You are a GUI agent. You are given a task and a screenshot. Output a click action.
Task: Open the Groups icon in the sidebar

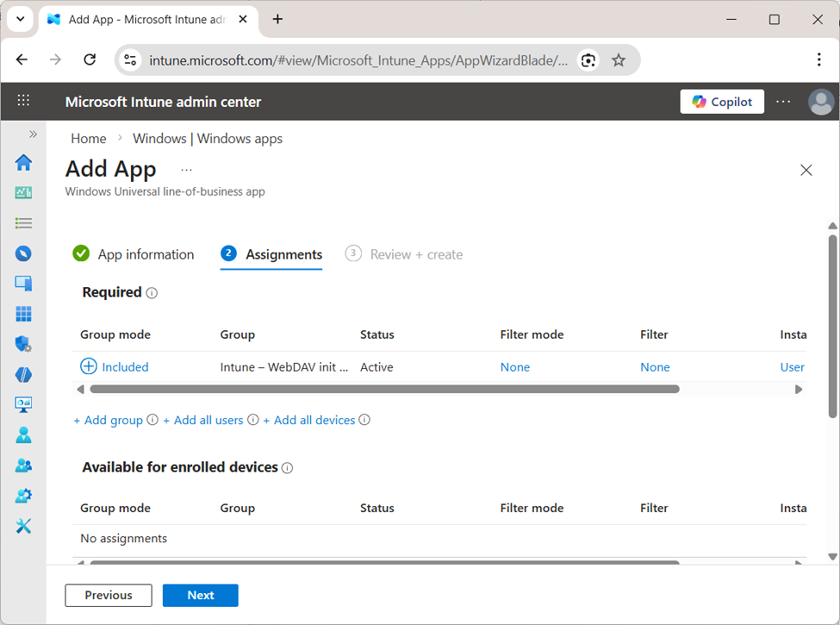(x=23, y=465)
